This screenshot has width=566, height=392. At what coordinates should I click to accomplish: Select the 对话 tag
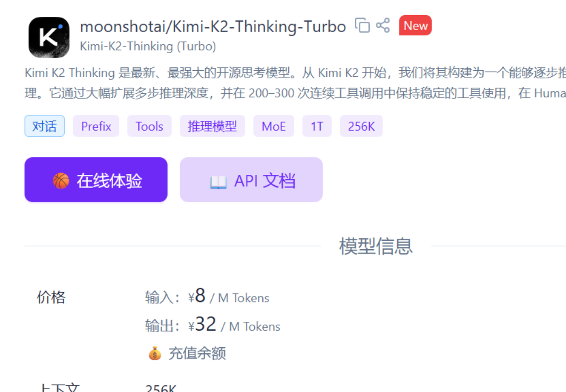[x=44, y=126]
